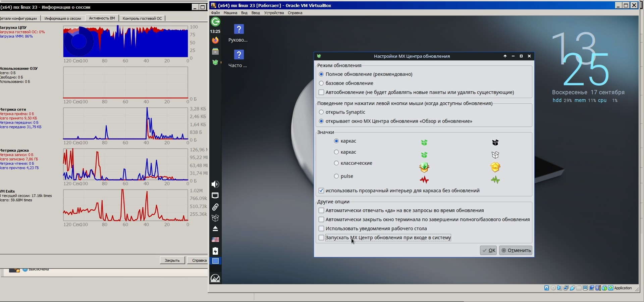Screen dimensions: 644x302
Task: Click the paperclip clipboard icon in panel
Action: (x=215, y=207)
